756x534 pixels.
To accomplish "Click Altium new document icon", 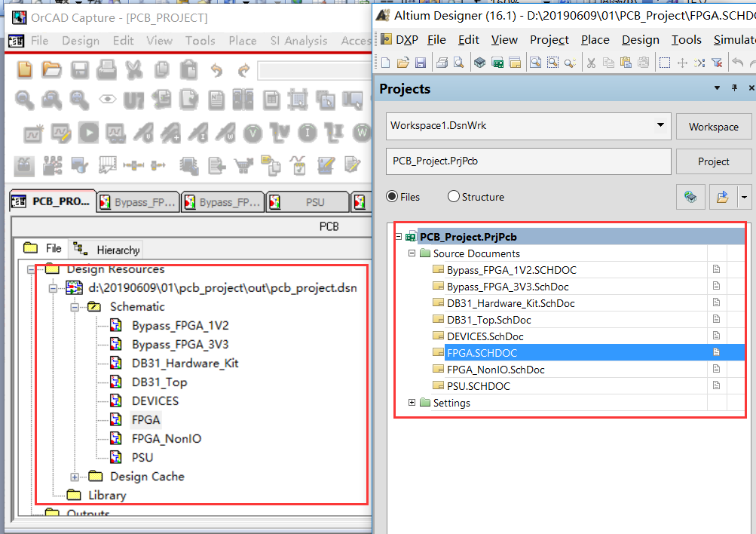I will tap(385, 63).
